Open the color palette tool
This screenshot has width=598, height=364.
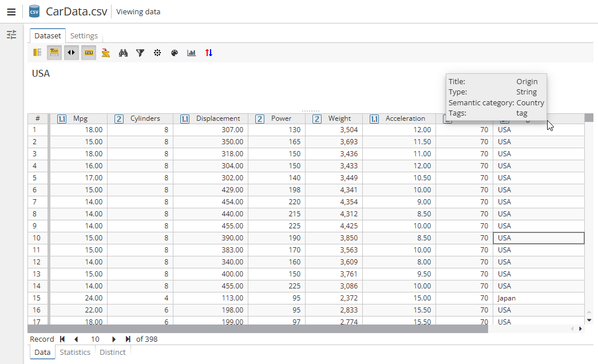pos(175,53)
